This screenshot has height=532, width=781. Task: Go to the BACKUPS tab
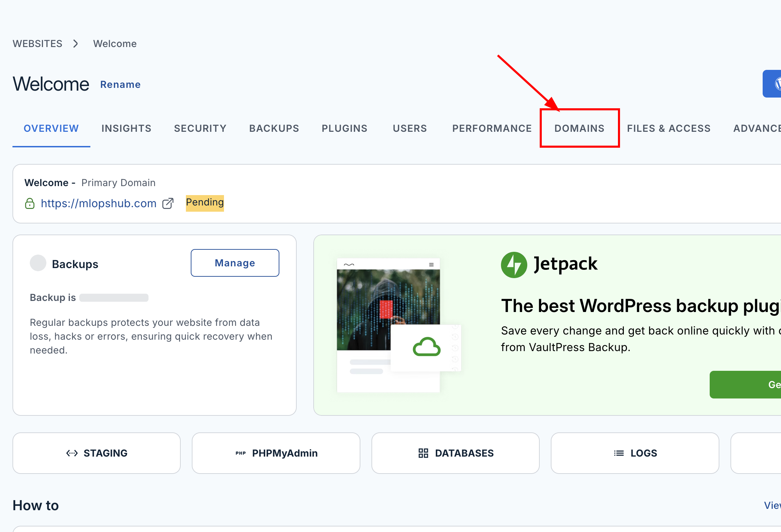pyautogui.click(x=274, y=128)
